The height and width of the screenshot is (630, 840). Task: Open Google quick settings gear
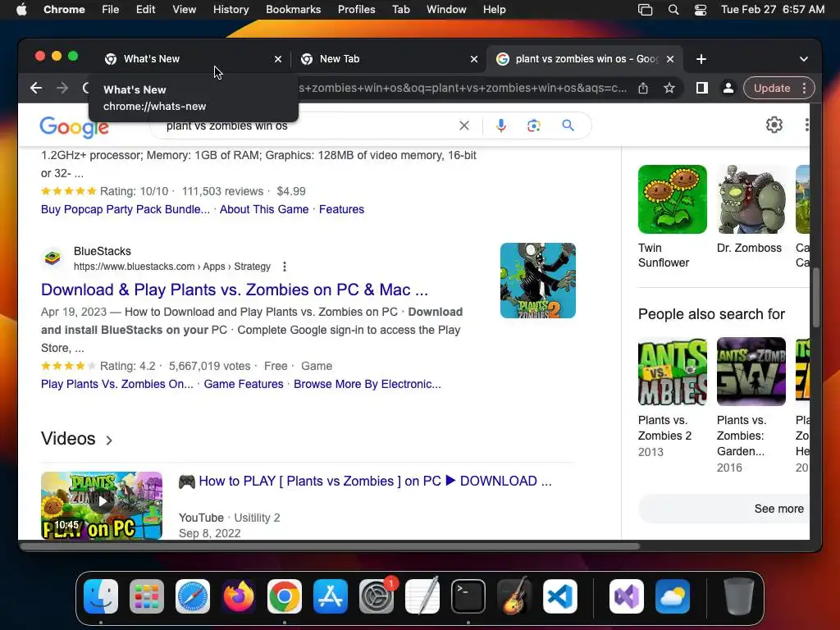[x=774, y=125]
